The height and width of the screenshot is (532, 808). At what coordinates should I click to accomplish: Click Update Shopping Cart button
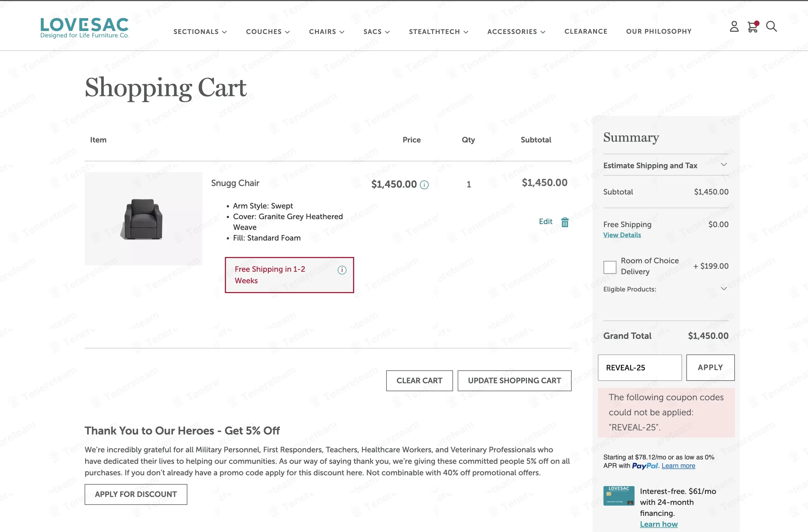[x=514, y=381]
